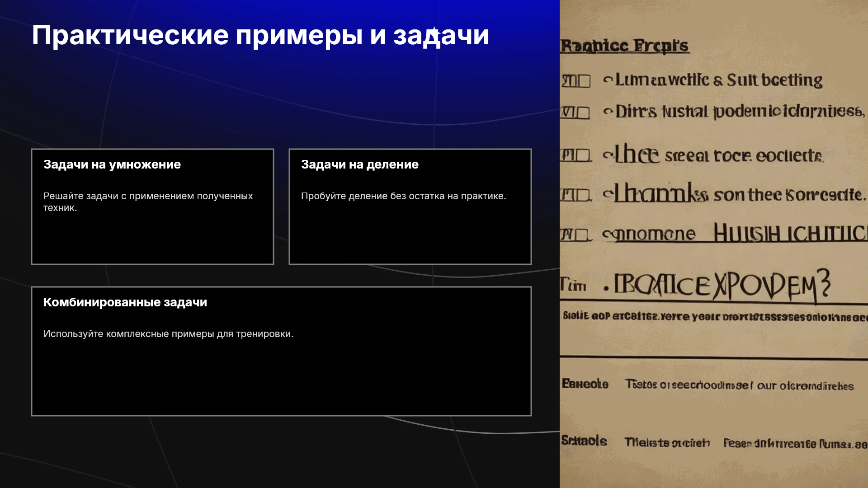Click the underlined "HUIISIH ICHITIIC" text
868x488 pixels.
(x=790, y=234)
